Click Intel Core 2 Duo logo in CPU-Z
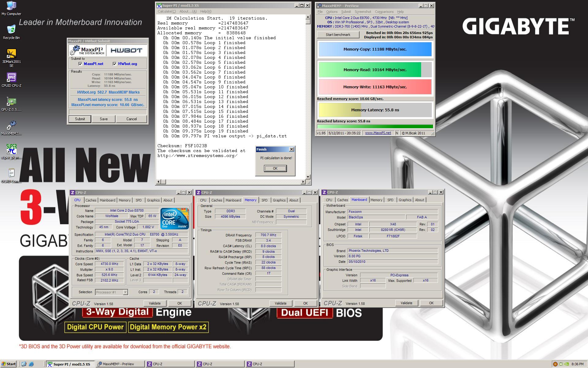Image resolution: width=588 pixels, height=368 pixels. (x=175, y=219)
